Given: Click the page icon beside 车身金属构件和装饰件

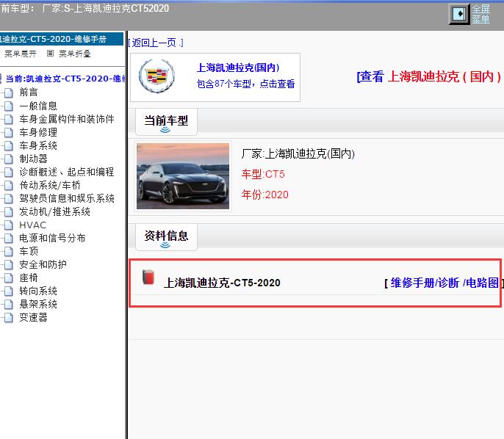Looking at the screenshot, I should tap(9, 120).
